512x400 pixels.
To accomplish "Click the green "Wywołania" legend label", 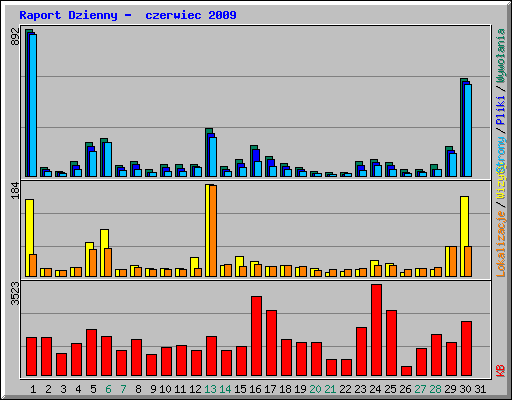I will click(501, 56).
